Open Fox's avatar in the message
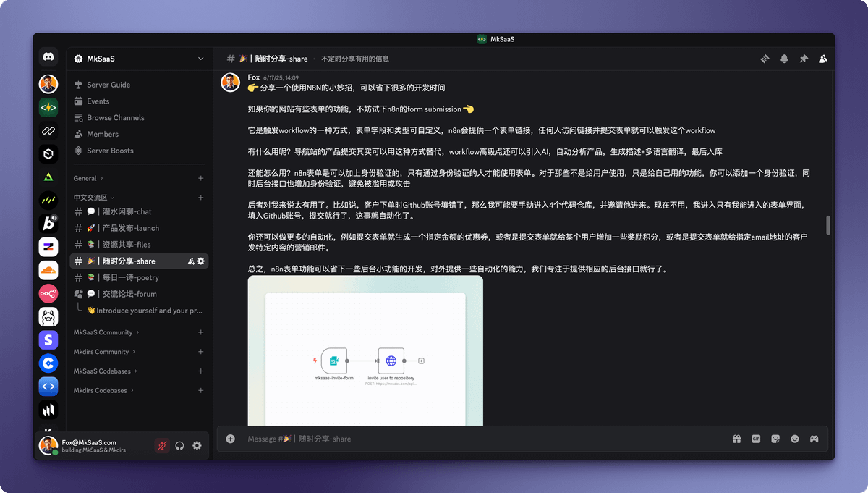 point(230,82)
